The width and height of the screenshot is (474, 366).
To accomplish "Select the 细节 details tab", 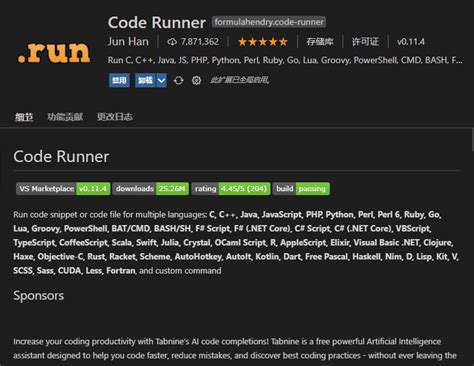I will point(24,117).
